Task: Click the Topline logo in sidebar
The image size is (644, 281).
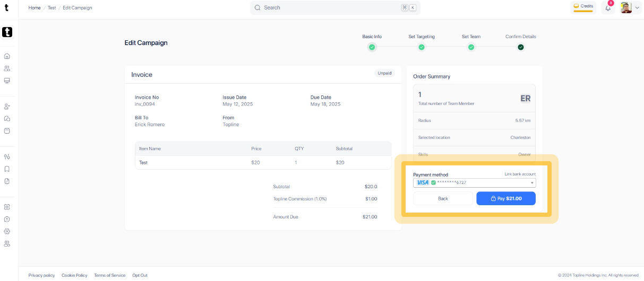Action: (7, 32)
